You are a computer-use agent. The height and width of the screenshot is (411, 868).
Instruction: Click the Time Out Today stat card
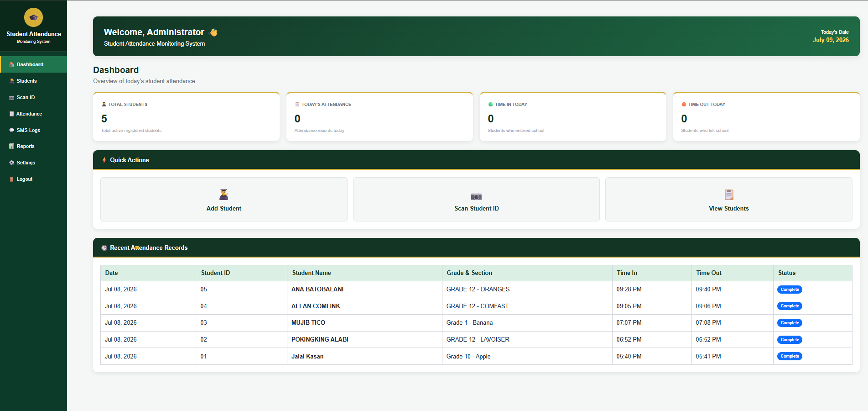tap(766, 117)
